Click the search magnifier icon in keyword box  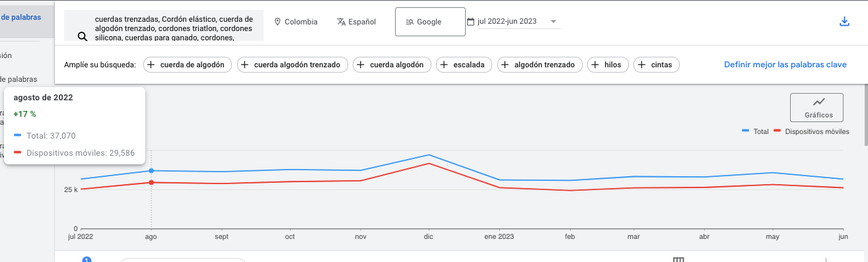pos(83,37)
